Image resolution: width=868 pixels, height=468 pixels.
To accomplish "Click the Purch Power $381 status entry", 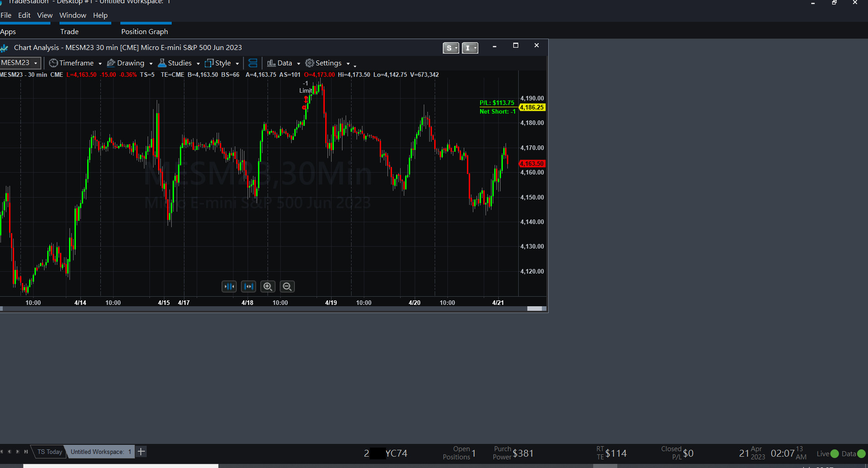I will point(513,453).
